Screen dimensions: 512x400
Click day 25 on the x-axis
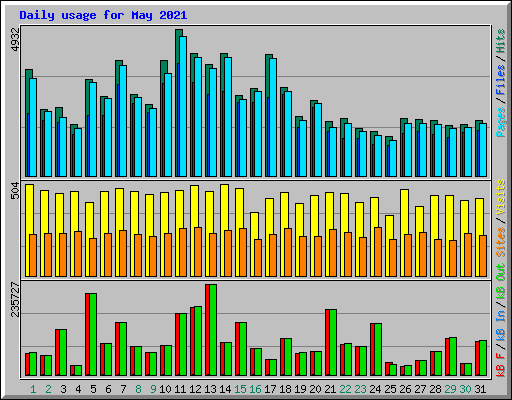390,389
